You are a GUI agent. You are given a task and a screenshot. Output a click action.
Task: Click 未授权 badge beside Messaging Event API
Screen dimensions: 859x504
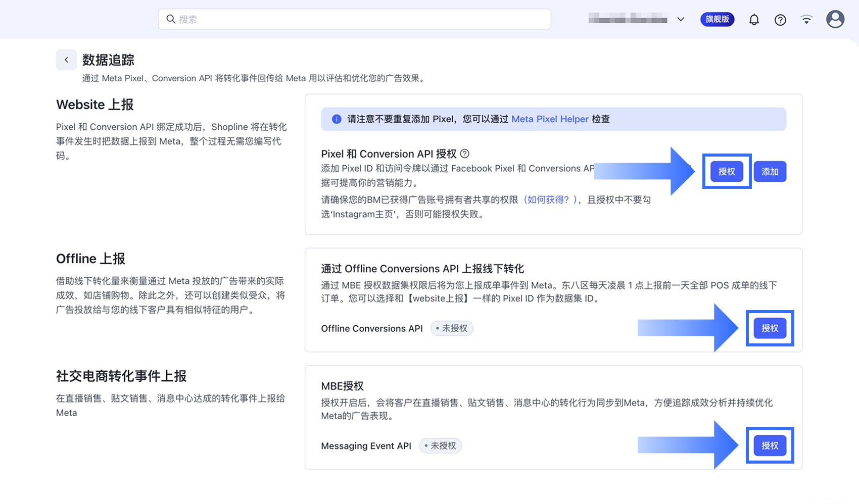pos(441,446)
